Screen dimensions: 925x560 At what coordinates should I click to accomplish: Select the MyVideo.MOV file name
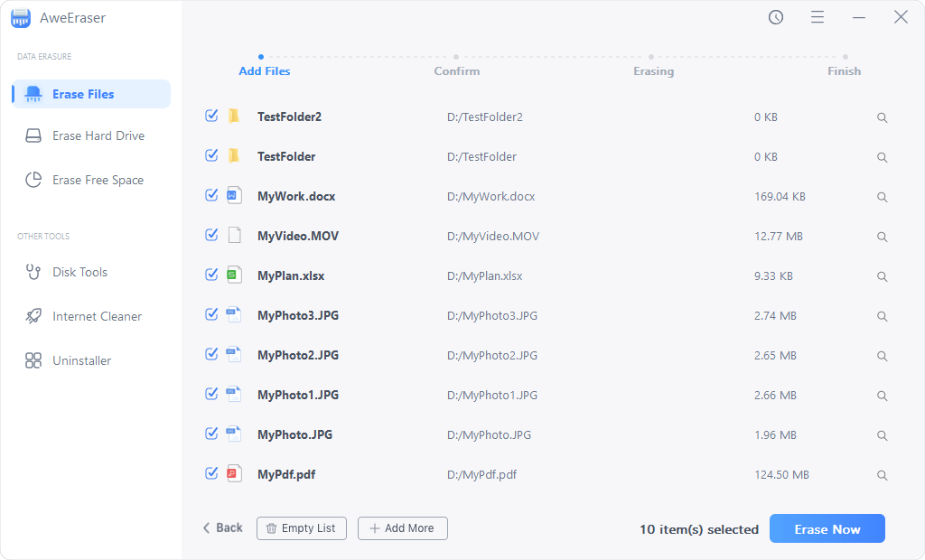coord(298,236)
